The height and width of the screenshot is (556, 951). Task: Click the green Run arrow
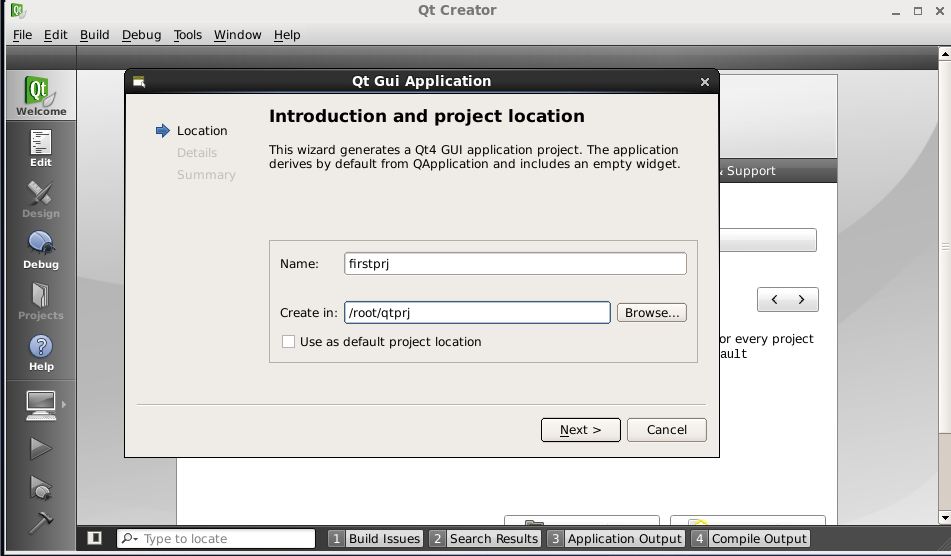tap(41, 449)
